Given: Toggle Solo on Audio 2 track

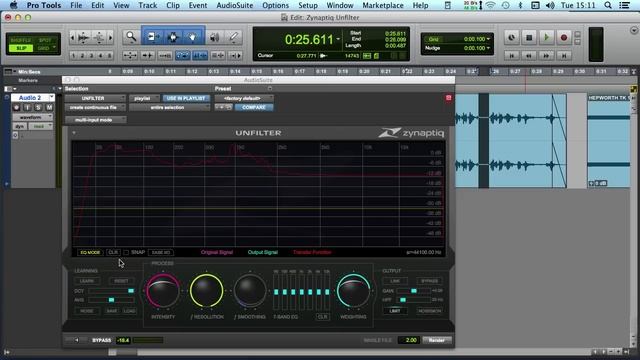Looking at the screenshot, I should (38, 107).
